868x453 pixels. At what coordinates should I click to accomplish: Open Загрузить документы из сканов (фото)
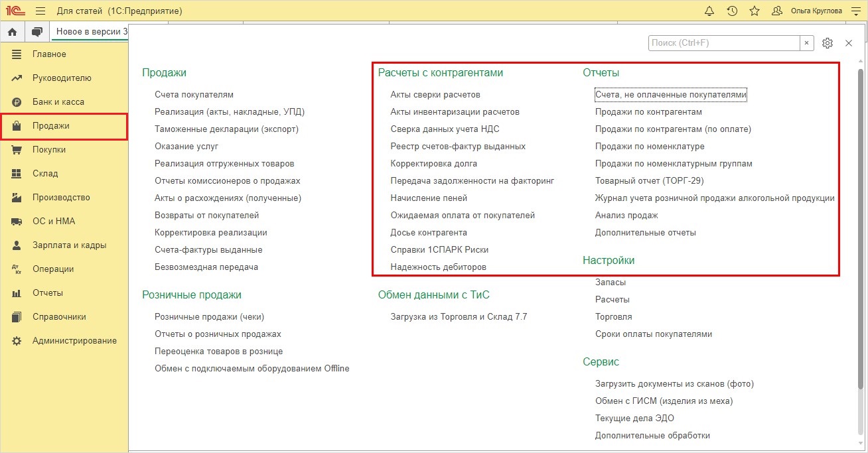674,384
